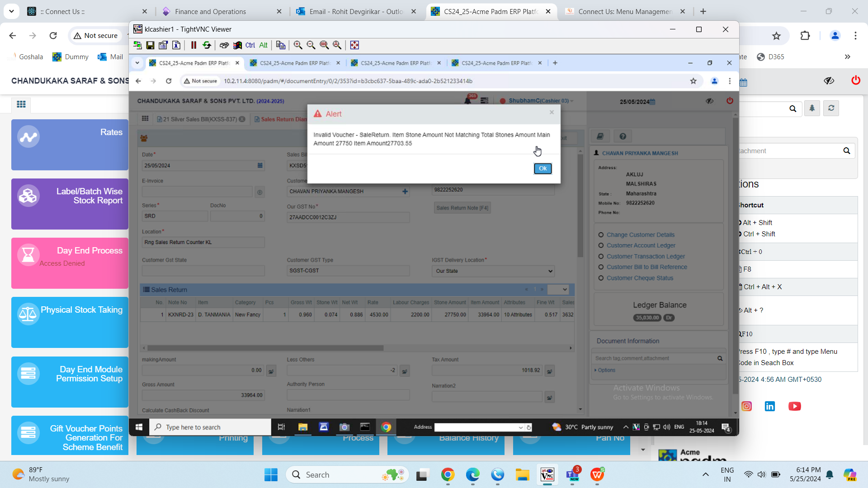The image size is (868, 488).
Task: Refresh the TightVNC screen
Action: click(207, 45)
